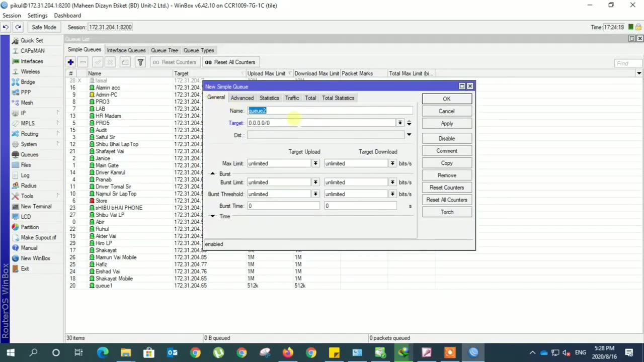
Task: Expand the Time section
Action: [212, 216]
